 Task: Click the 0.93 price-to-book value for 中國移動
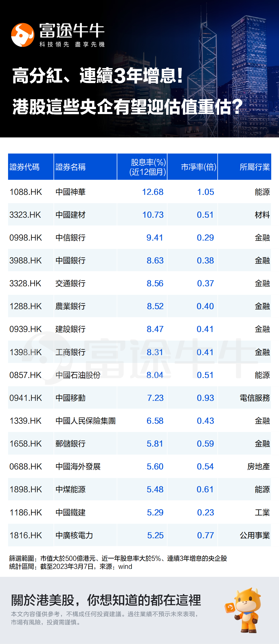pos(205,398)
